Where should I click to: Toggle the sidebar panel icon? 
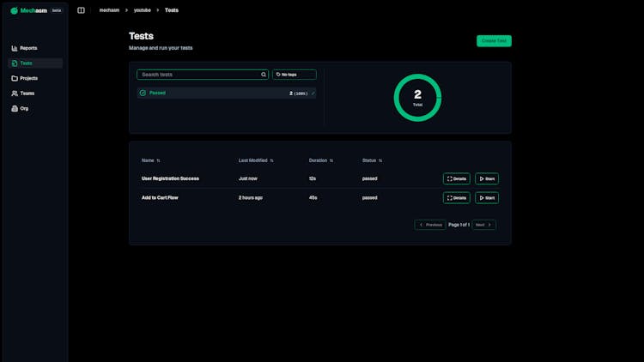click(x=81, y=10)
